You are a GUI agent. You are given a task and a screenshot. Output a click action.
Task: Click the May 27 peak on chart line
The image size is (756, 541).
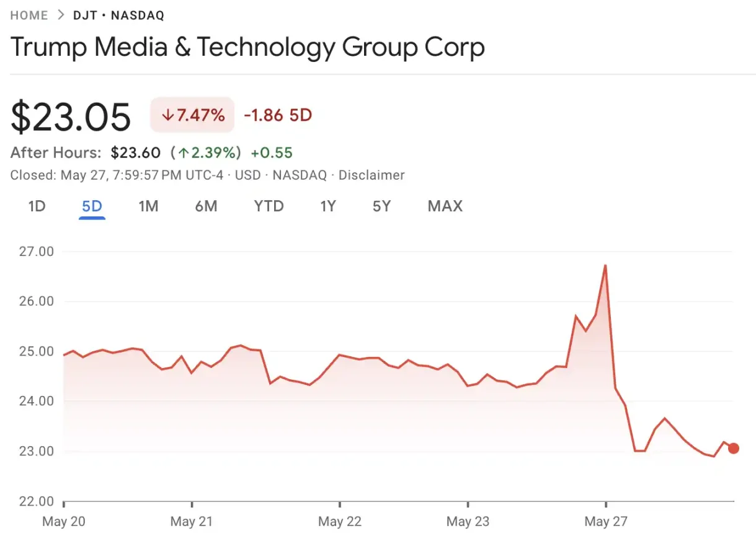coord(605,266)
